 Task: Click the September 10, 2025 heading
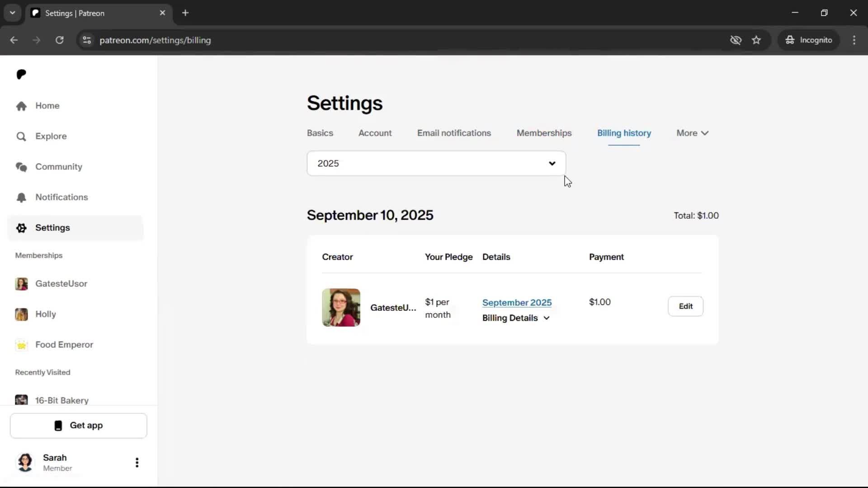tap(370, 216)
